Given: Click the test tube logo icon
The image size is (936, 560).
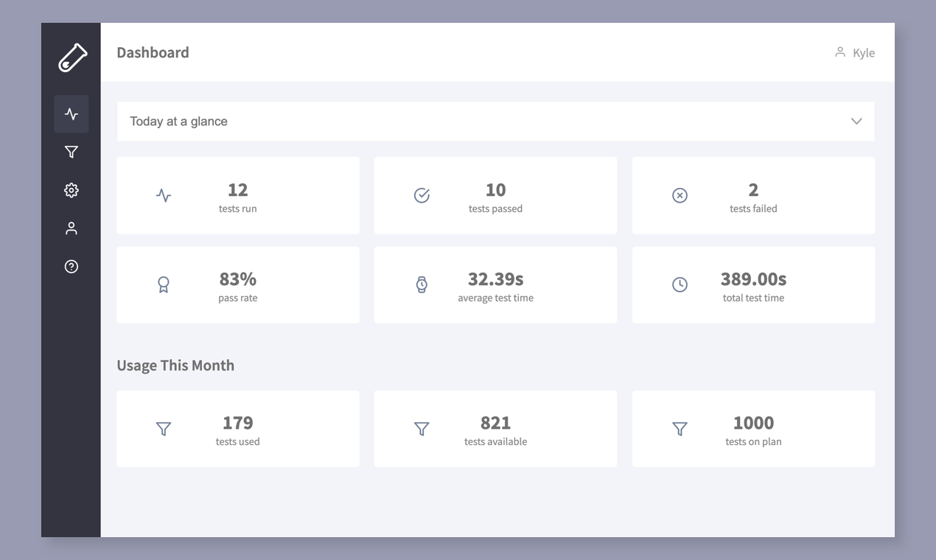Looking at the screenshot, I should [x=72, y=57].
